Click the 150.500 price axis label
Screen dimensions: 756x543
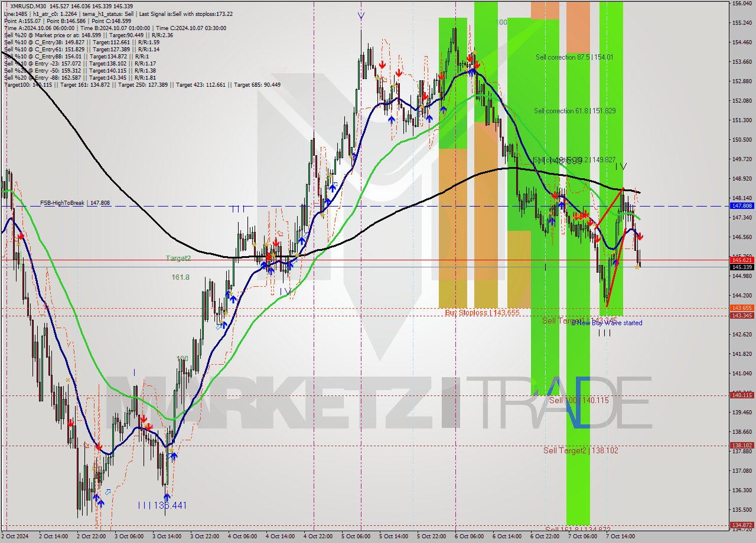coord(742,140)
